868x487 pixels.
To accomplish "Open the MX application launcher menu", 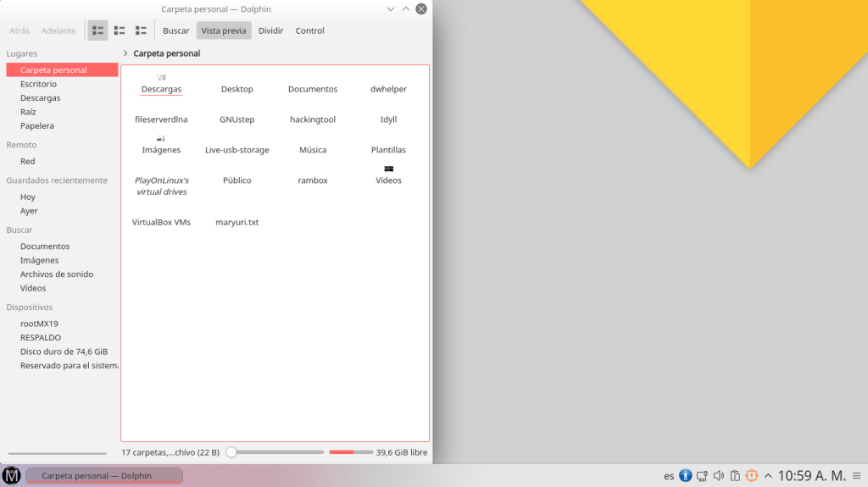I will [x=12, y=475].
